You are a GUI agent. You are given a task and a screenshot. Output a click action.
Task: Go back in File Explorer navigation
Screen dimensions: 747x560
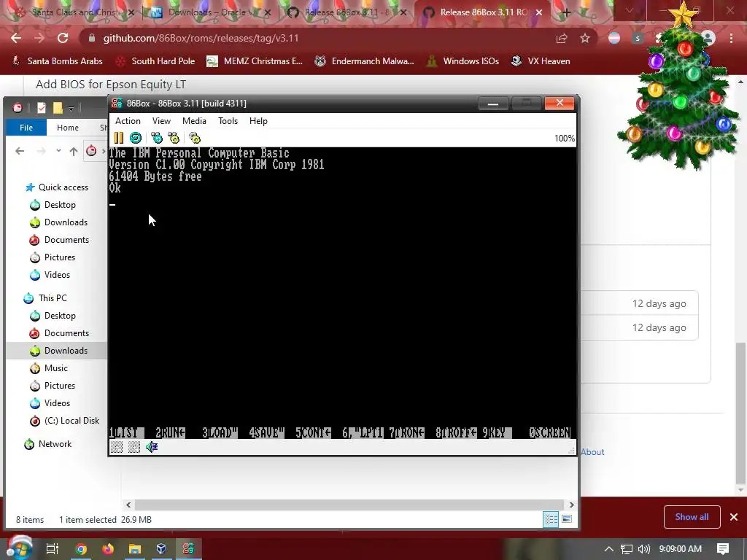click(x=20, y=151)
